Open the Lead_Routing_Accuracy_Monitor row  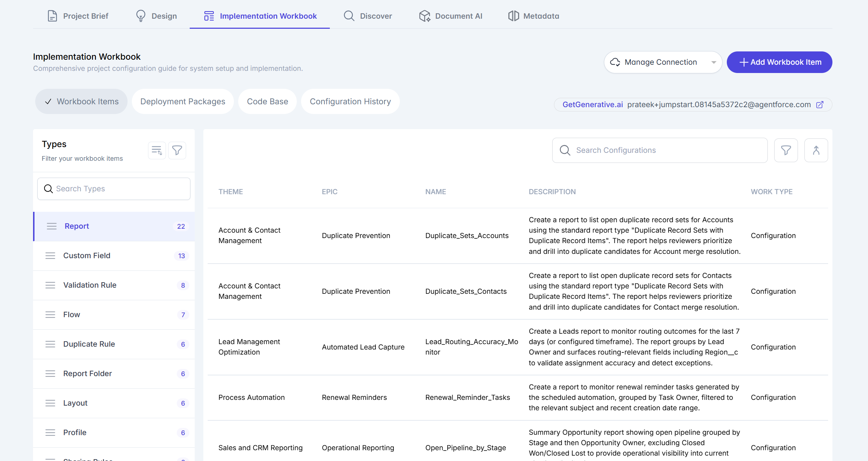coord(518,347)
